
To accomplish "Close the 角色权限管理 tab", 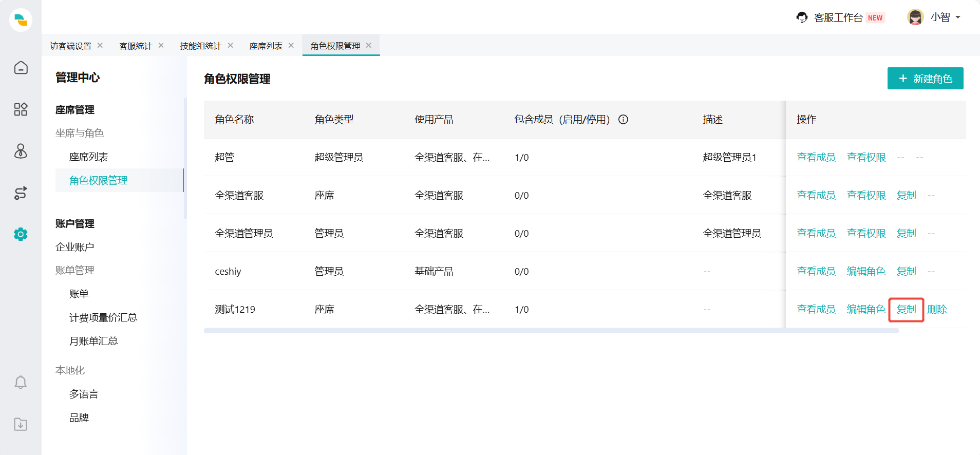I will [369, 45].
